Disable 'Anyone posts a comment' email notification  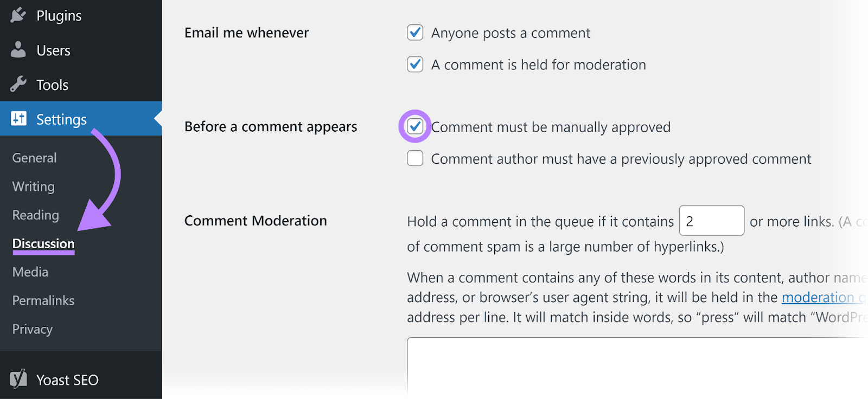point(414,33)
